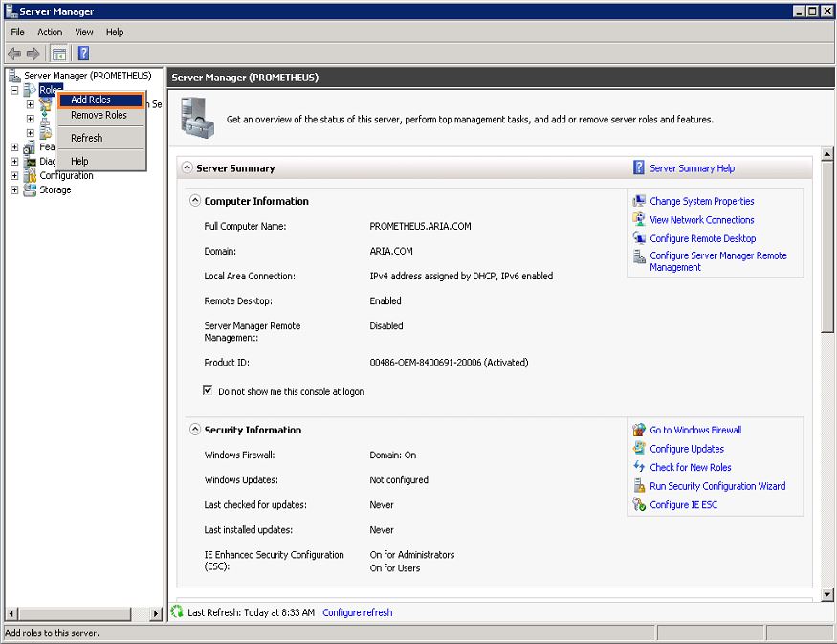Select the Diagnostics node icon in the tree

[x=30, y=162]
